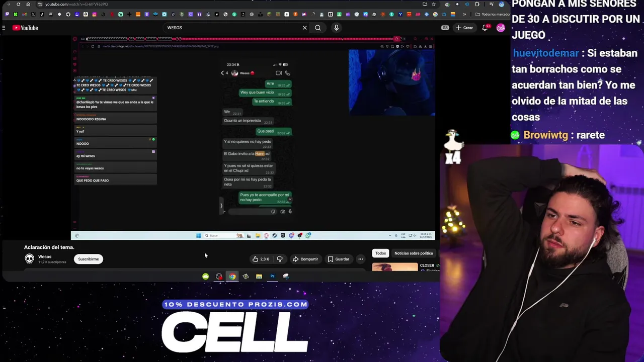The image size is (644, 362).
Task: Click WhatsApp back arrow in screenshot
Action: (222, 73)
